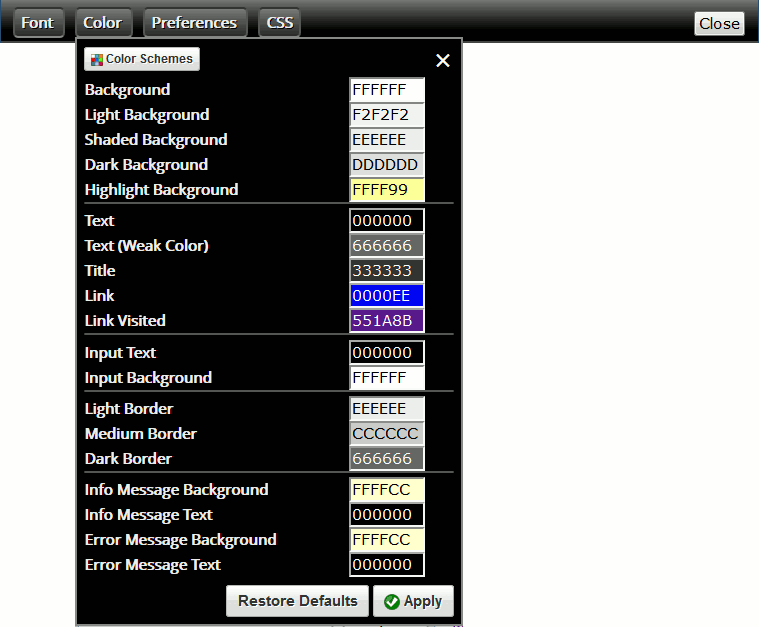Focus the Title color input
The height and width of the screenshot is (627, 759).
387,271
